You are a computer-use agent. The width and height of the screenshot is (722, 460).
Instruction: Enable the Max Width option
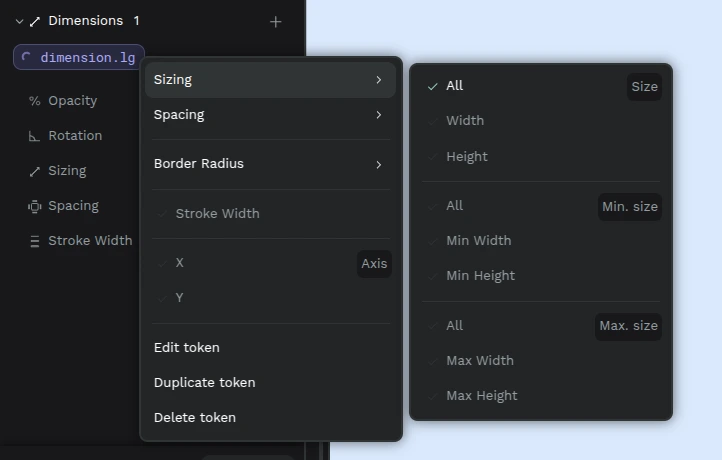479,361
